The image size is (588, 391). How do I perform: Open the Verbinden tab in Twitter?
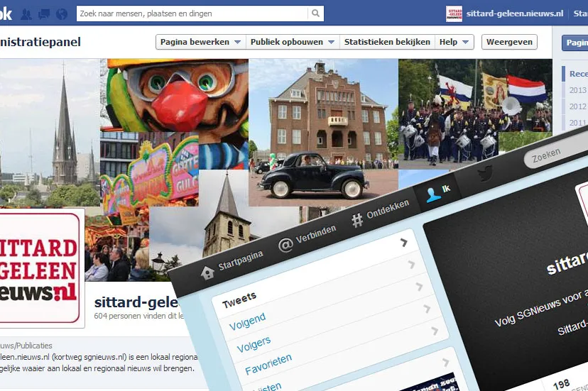point(316,234)
